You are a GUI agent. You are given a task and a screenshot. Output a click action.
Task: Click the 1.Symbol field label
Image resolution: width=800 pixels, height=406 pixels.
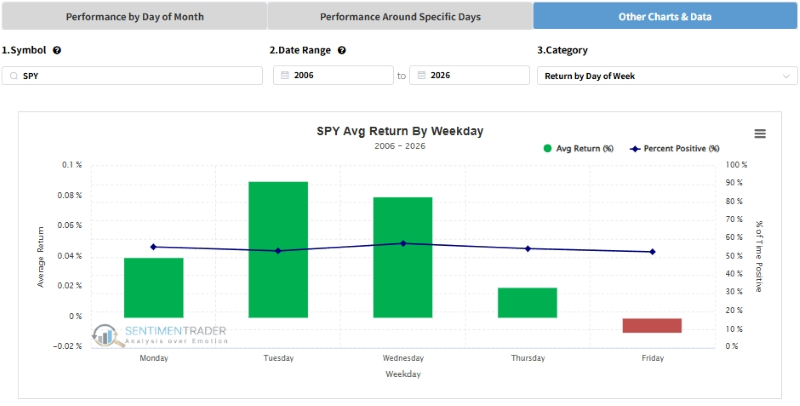24,50
